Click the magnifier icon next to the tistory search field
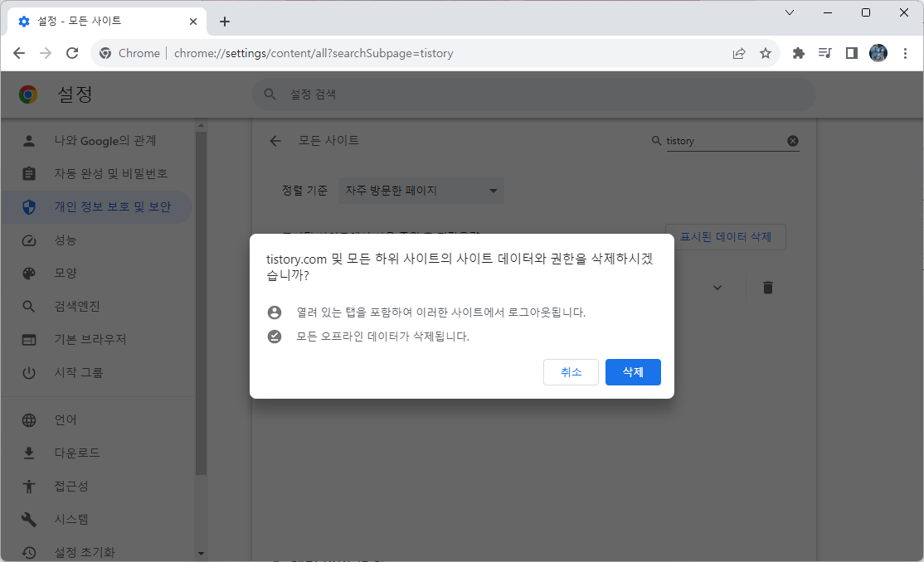The width and height of the screenshot is (924, 562). 656,141
